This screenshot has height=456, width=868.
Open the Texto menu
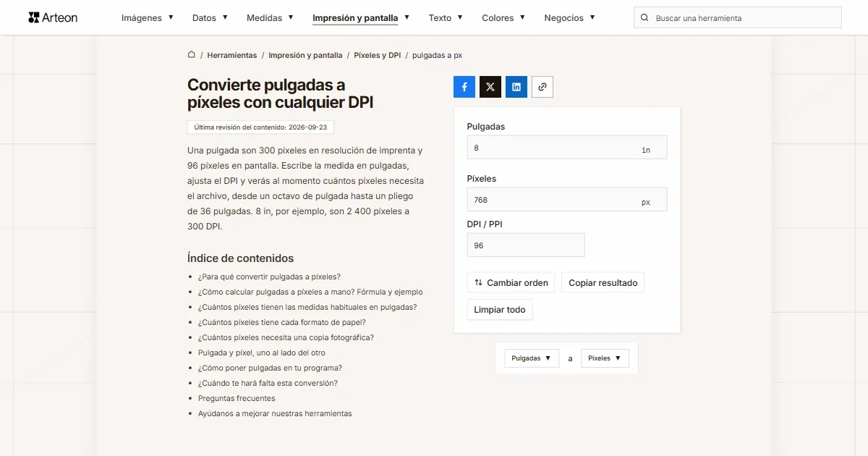[x=446, y=18]
